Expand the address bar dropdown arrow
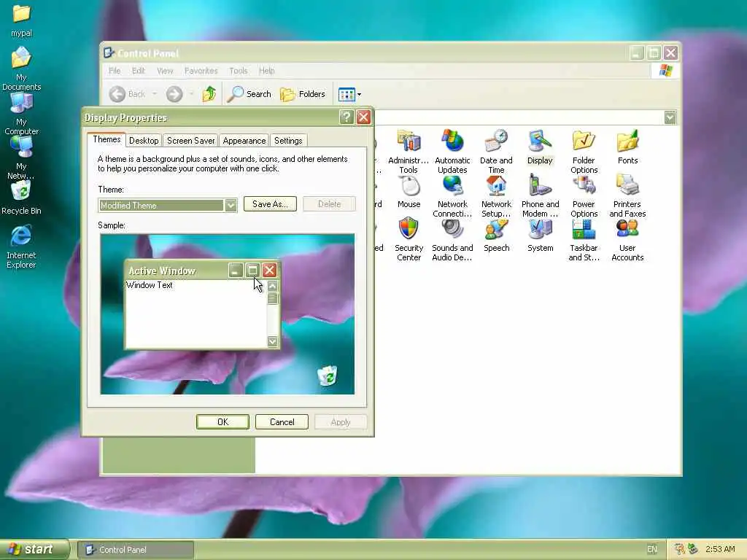This screenshot has width=747, height=560. pyautogui.click(x=670, y=117)
